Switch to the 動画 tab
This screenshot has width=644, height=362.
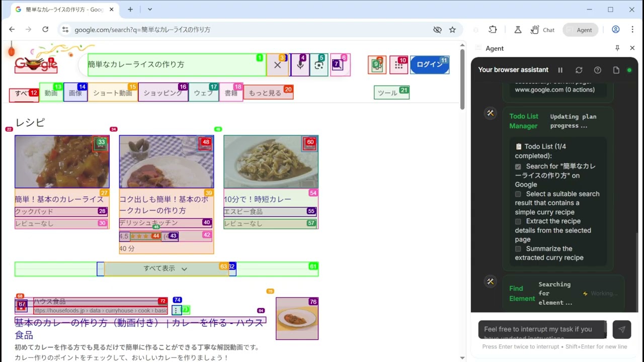pyautogui.click(x=51, y=93)
